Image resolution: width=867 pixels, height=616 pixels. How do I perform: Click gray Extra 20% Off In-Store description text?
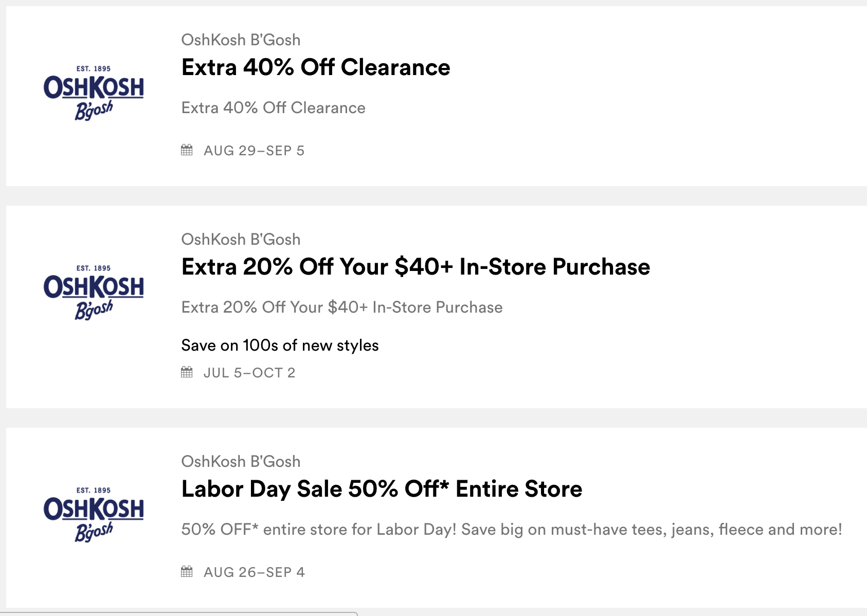(x=342, y=307)
